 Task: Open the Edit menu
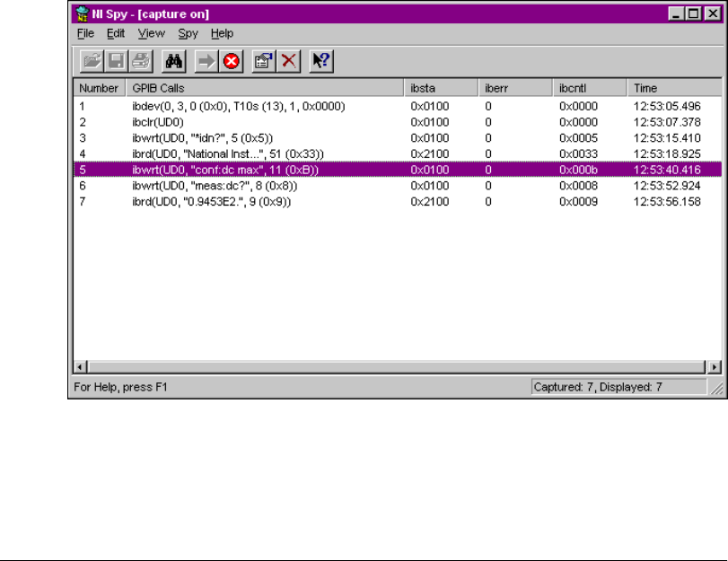point(116,33)
